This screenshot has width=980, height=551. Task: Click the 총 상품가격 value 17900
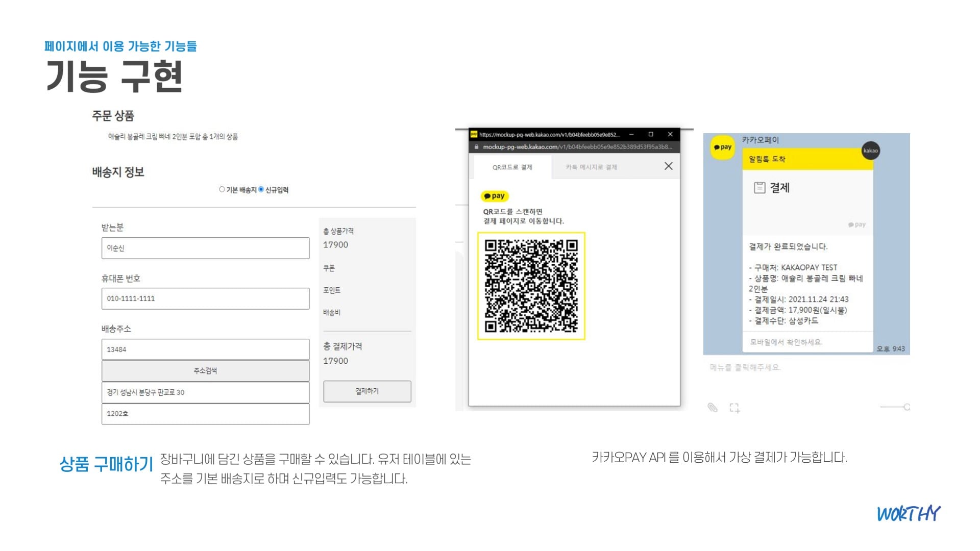tap(335, 245)
